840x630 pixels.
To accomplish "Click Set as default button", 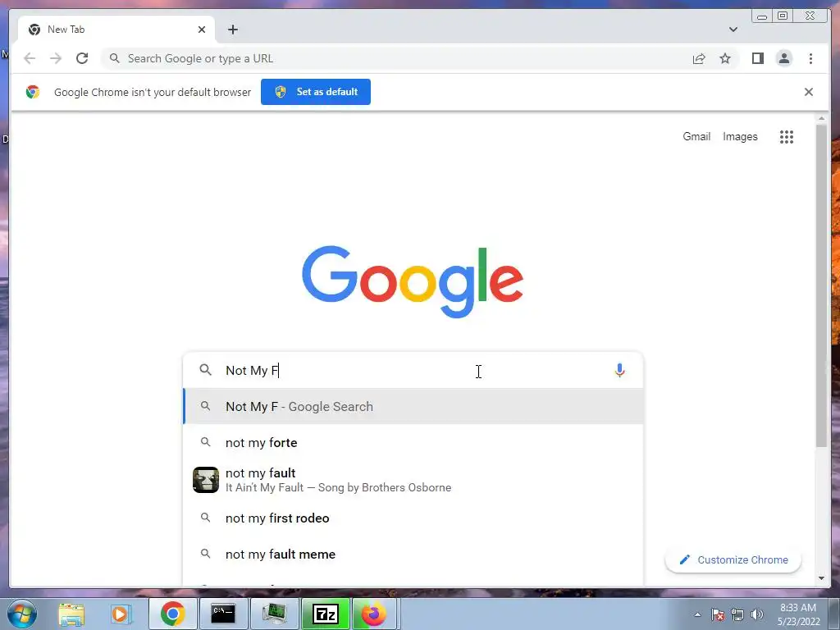I will point(316,92).
